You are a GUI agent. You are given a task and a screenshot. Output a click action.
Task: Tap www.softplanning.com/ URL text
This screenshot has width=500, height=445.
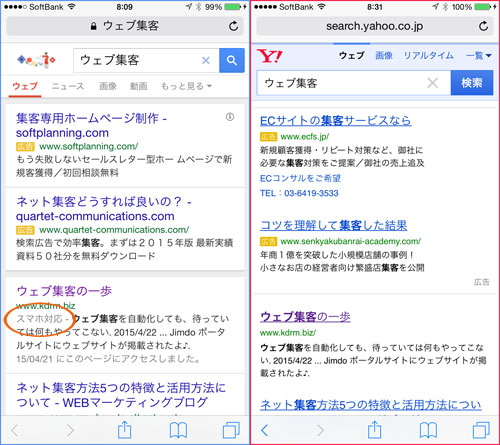pos(89,146)
